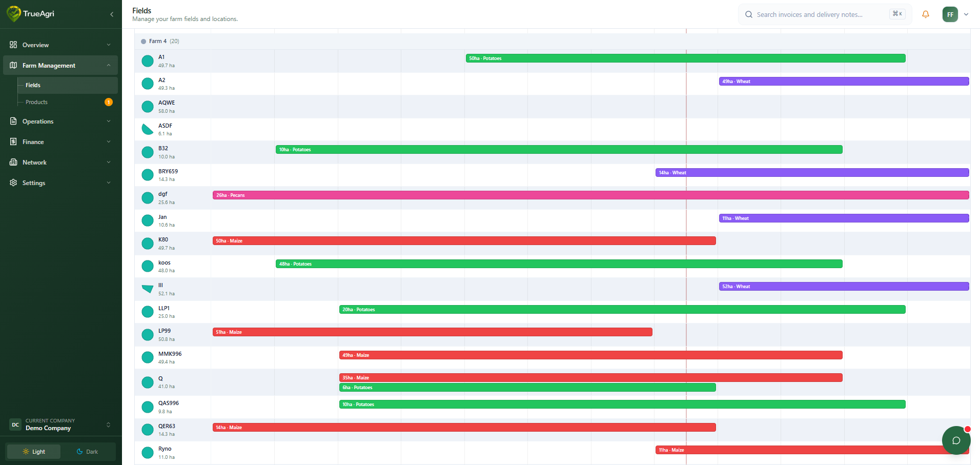Click the MMK996 field name
The width and height of the screenshot is (980, 465).
[x=170, y=354]
